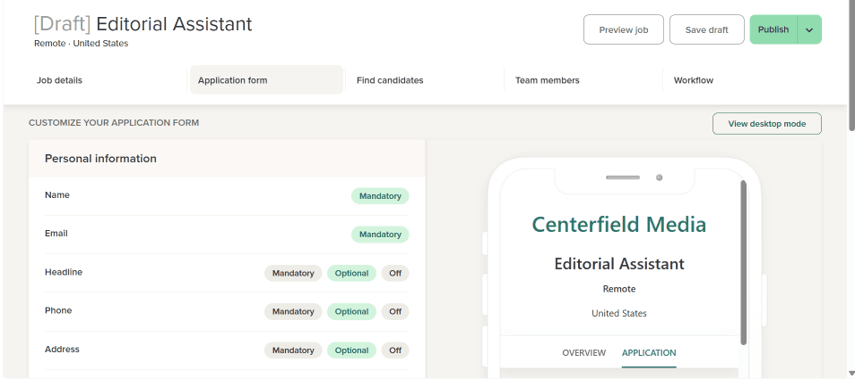Viewport: 855px width, 379px height.
Task: Click the Remote · United States subtitle
Action: tap(81, 44)
